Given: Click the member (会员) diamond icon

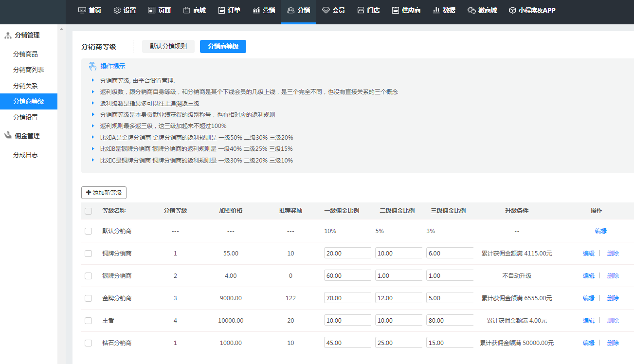Looking at the screenshot, I should point(326,10).
